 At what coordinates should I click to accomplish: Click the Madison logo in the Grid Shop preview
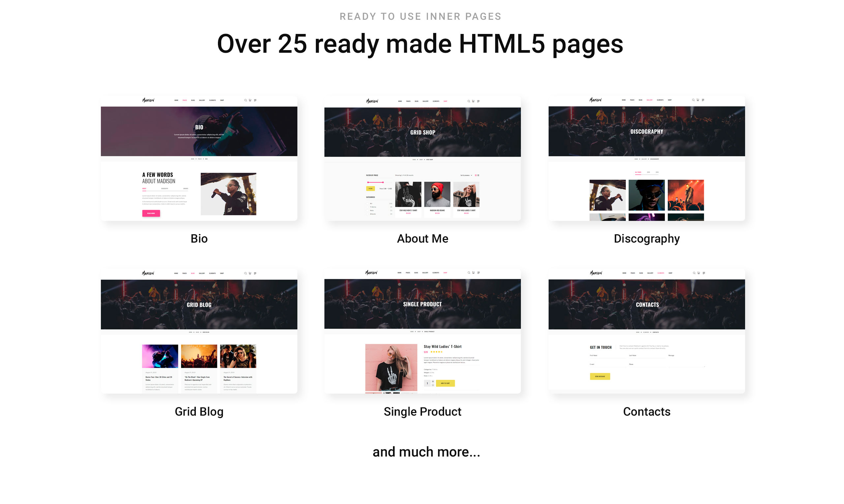[373, 101]
